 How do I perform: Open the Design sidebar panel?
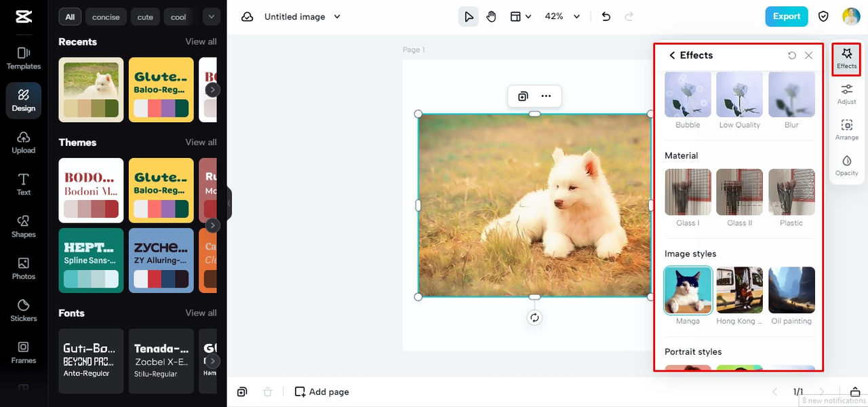click(x=24, y=100)
